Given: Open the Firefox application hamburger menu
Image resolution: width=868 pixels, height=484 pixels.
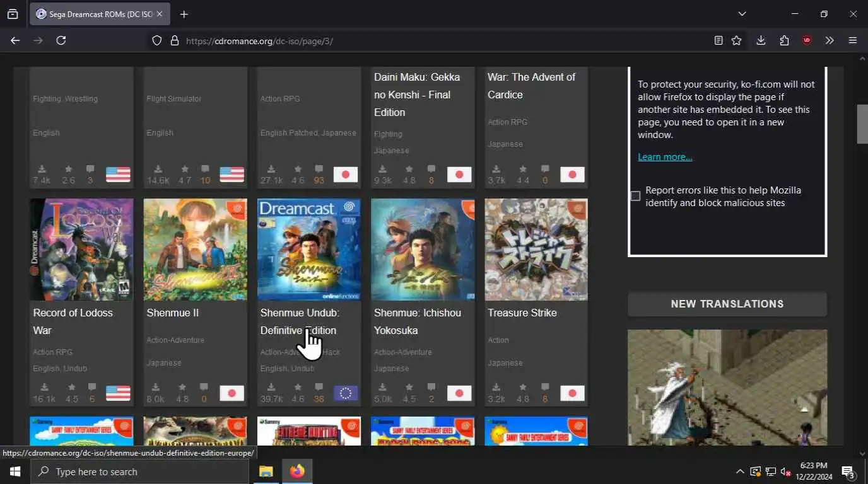Looking at the screenshot, I should (x=853, y=40).
